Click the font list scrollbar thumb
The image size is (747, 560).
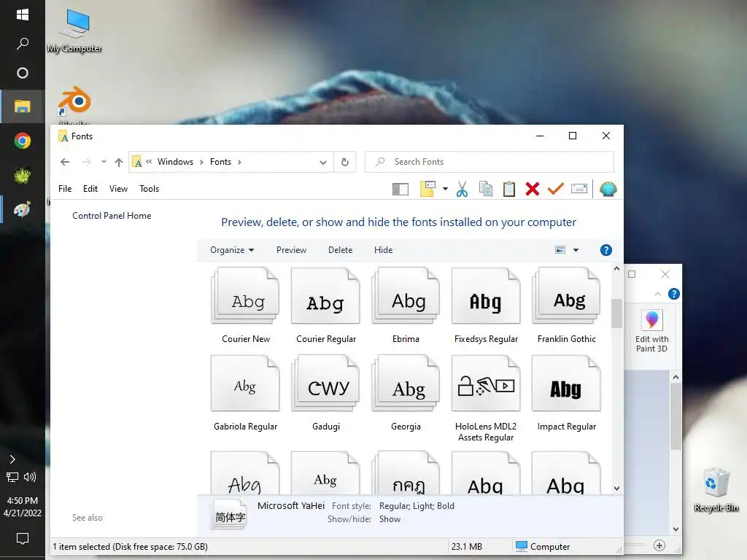click(616, 314)
